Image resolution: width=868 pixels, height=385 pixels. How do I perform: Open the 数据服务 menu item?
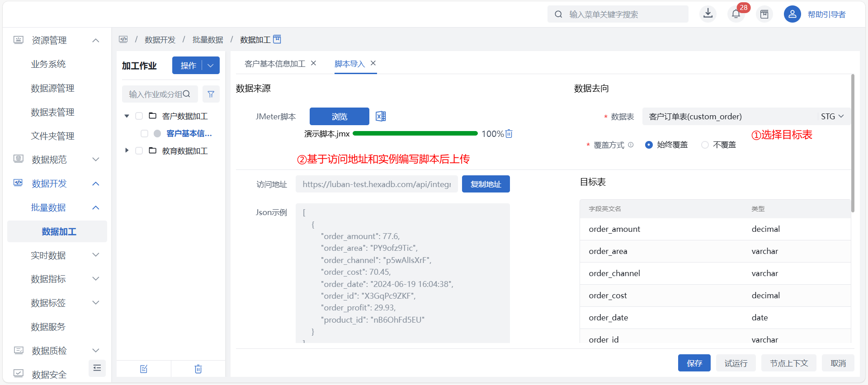[x=48, y=327]
